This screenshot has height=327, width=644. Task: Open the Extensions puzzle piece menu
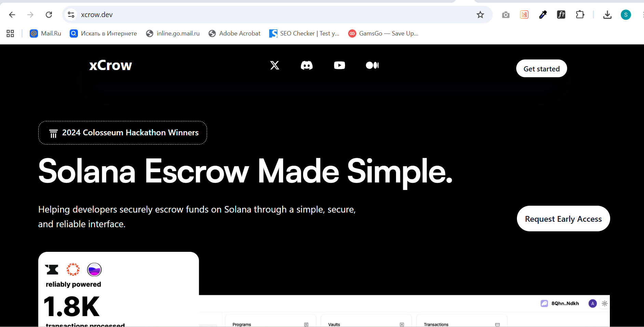click(580, 15)
